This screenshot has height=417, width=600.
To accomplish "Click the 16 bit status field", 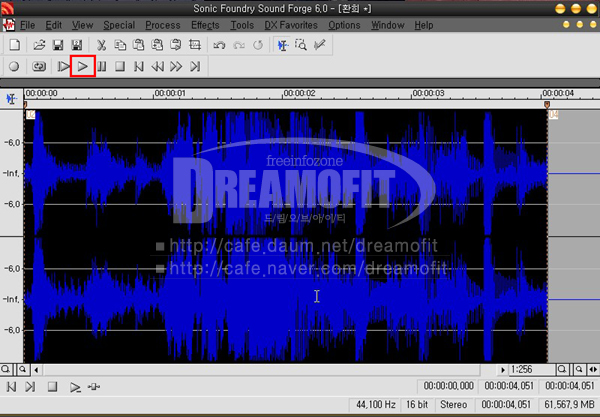I will tap(417, 404).
